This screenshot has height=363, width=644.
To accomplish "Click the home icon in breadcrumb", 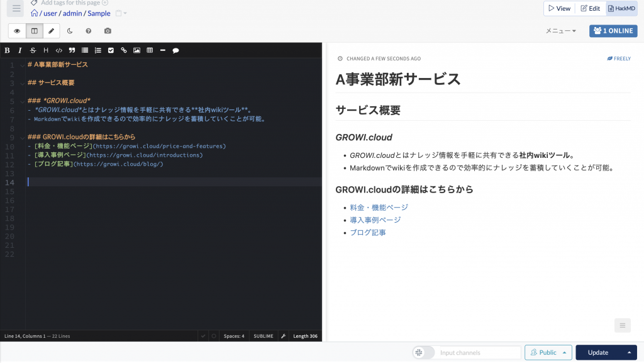I will (35, 13).
